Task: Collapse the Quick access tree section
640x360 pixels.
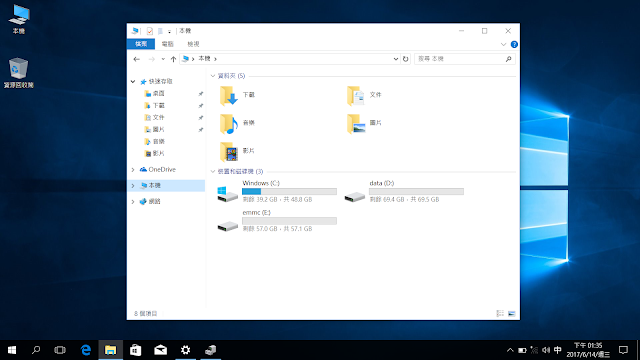Action: tap(133, 82)
